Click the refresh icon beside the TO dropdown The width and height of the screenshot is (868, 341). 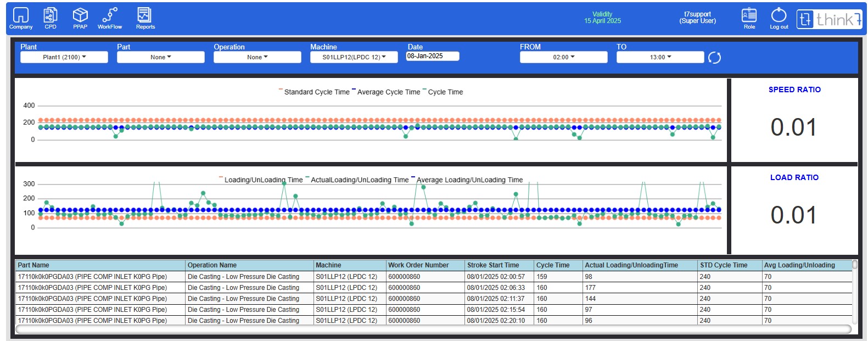point(714,58)
